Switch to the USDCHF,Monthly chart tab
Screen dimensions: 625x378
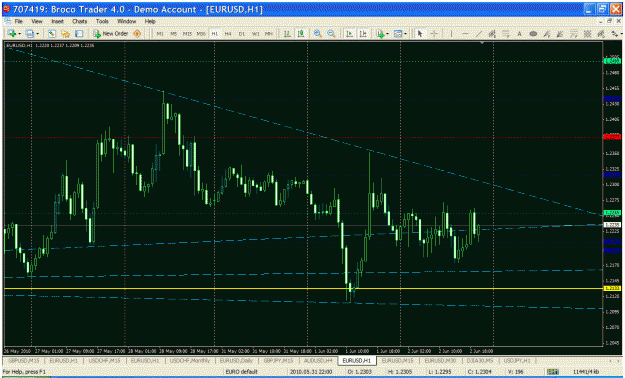tap(190, 360)
